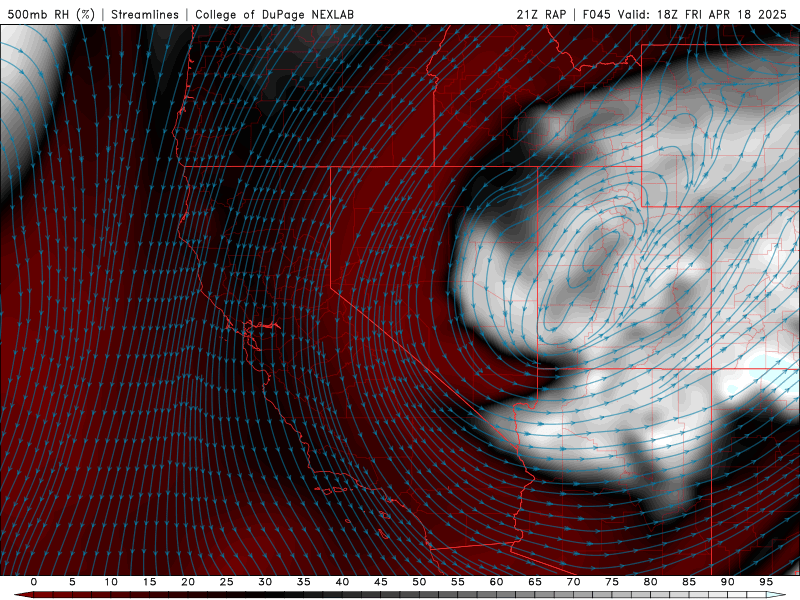This screenshot has width=800, height=600.
Task: Click the "40" value on the color scale
Action: (x=342, y=582)
